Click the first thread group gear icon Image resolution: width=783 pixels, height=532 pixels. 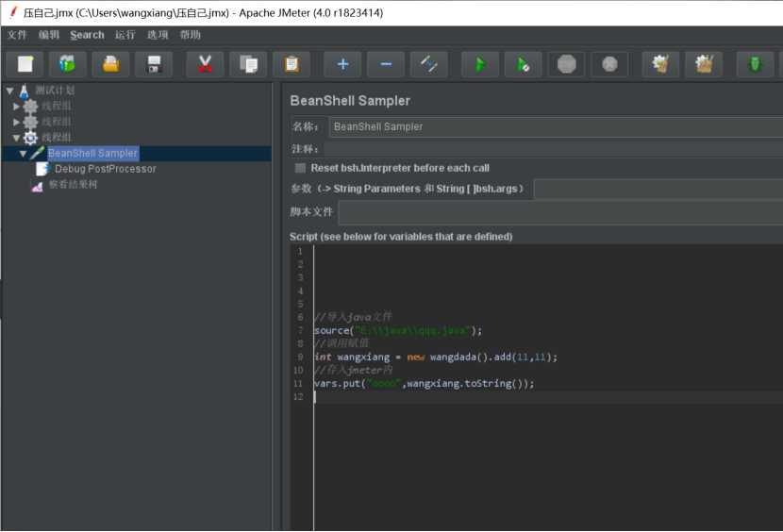pyautogui.click(x=30, y=107)
